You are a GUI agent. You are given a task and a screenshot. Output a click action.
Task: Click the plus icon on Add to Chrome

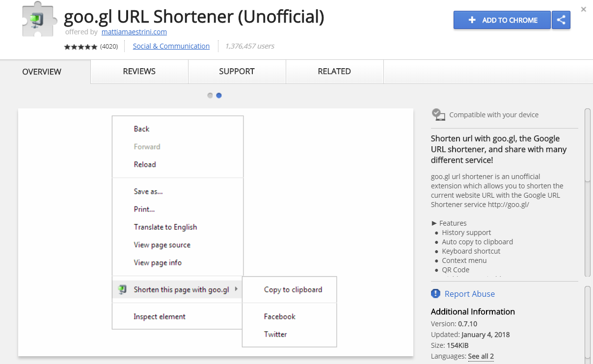472,20
